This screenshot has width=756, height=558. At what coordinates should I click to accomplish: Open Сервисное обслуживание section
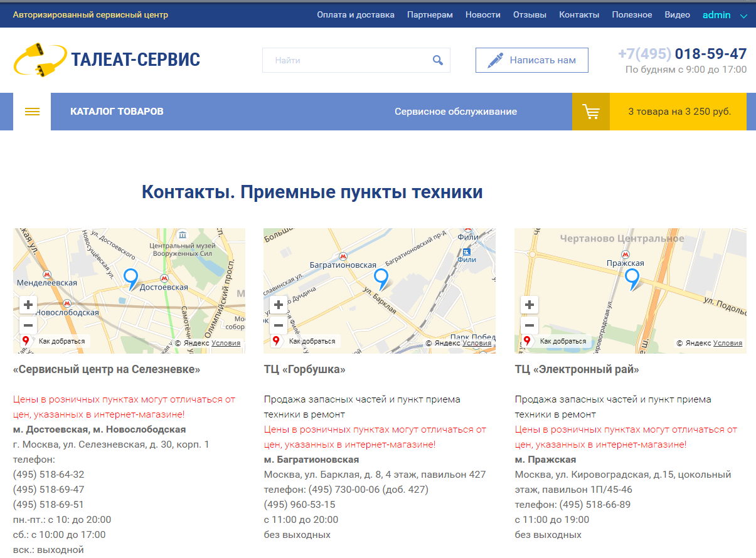point(455,112)
